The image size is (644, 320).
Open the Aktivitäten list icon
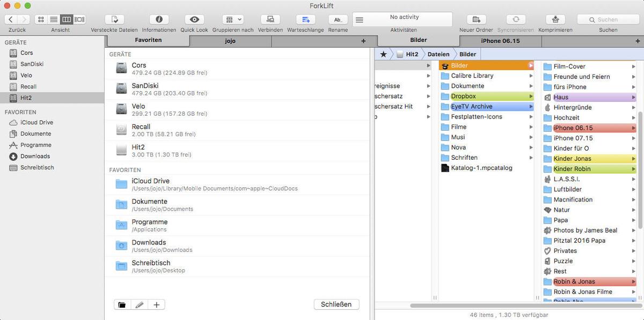tap(360, 19)
